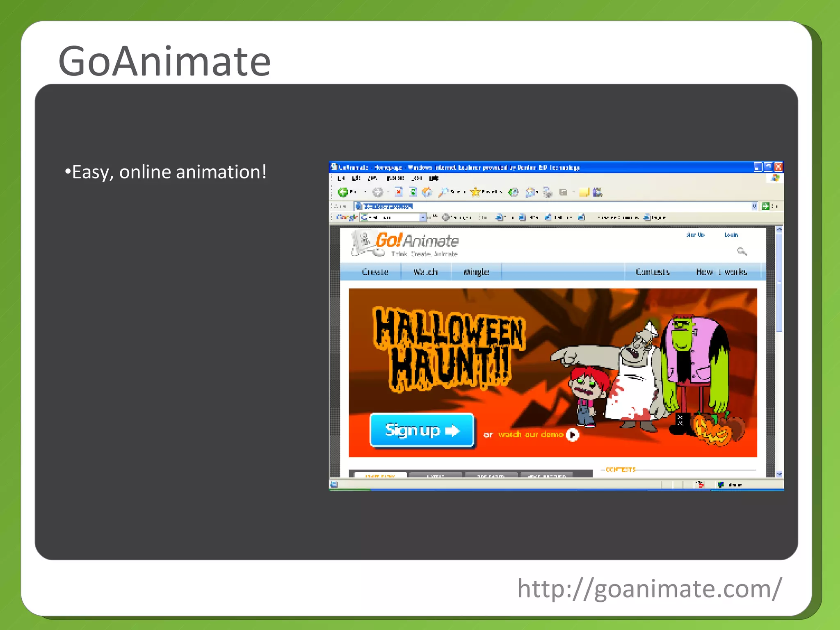
Task: Click in the Google toolbar search field
Action: point(393,217)
